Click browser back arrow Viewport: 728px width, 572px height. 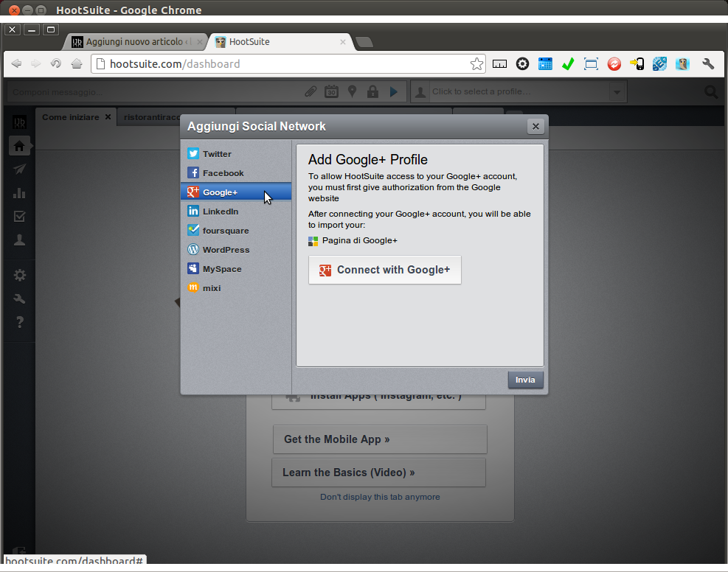(16, 63)
